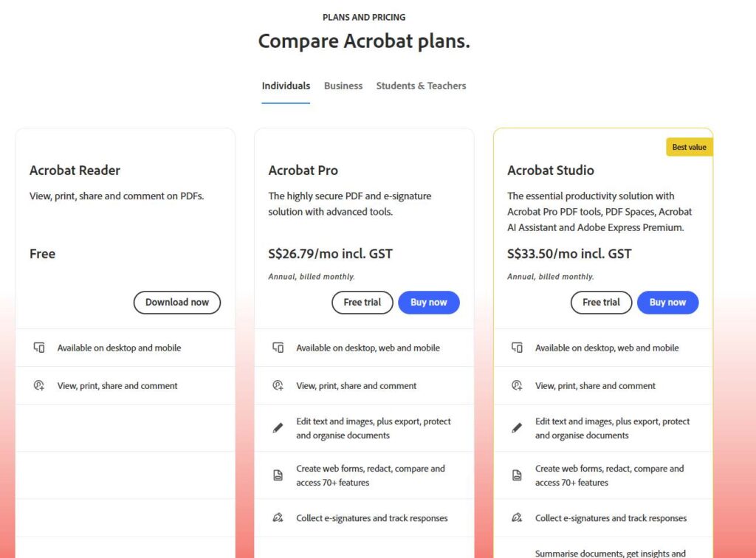This screenshot has width=756, height=558.
Task: Click the redact document icon in Acrobat Studio column
Action: pos(517,475)
